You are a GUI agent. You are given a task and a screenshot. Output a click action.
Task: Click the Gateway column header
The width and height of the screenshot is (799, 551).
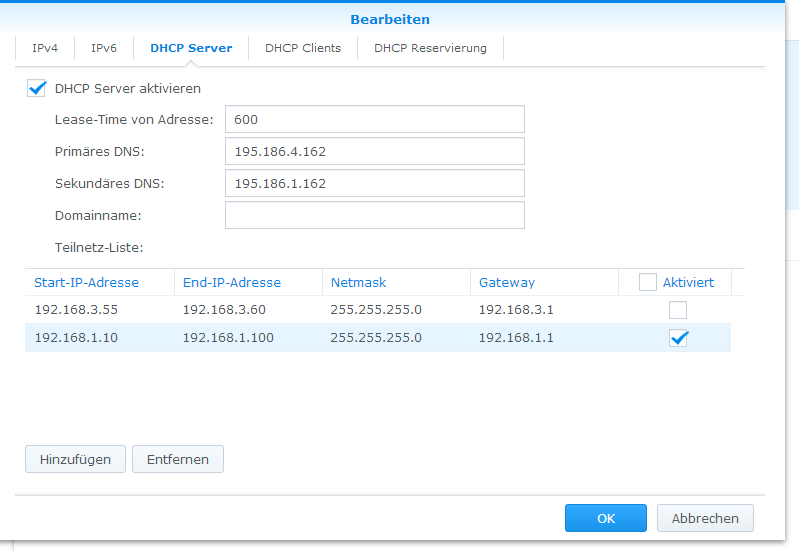[507, 283]
